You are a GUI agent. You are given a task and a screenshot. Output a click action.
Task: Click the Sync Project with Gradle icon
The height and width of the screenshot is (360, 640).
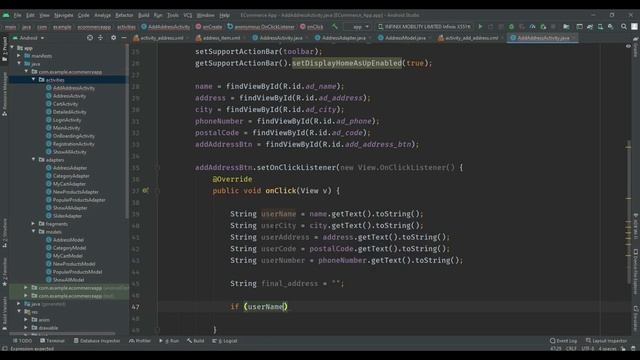point(590,27)
